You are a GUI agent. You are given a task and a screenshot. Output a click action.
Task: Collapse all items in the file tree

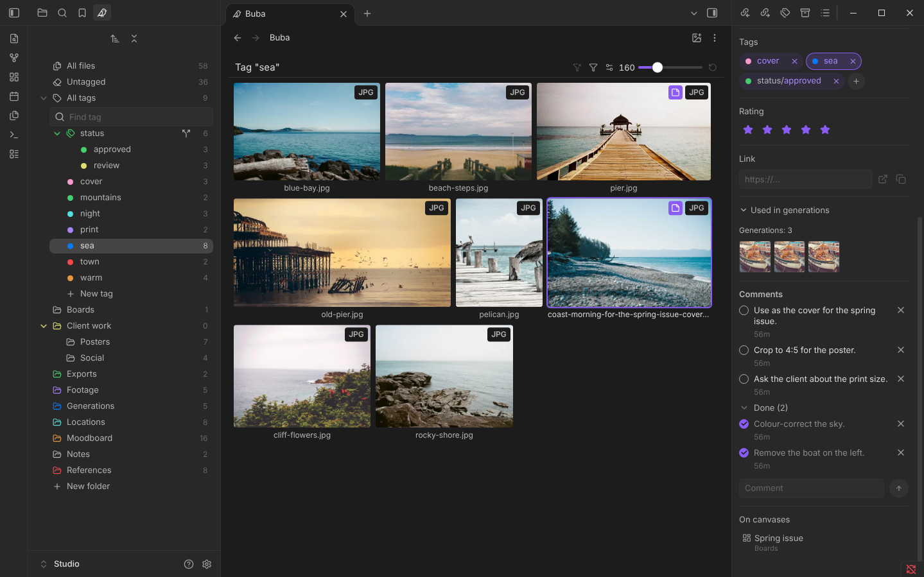(x=134, y=39)
